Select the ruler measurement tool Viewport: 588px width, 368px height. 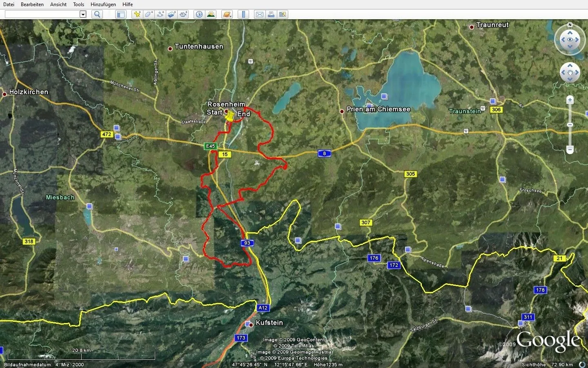coord(243,14)
